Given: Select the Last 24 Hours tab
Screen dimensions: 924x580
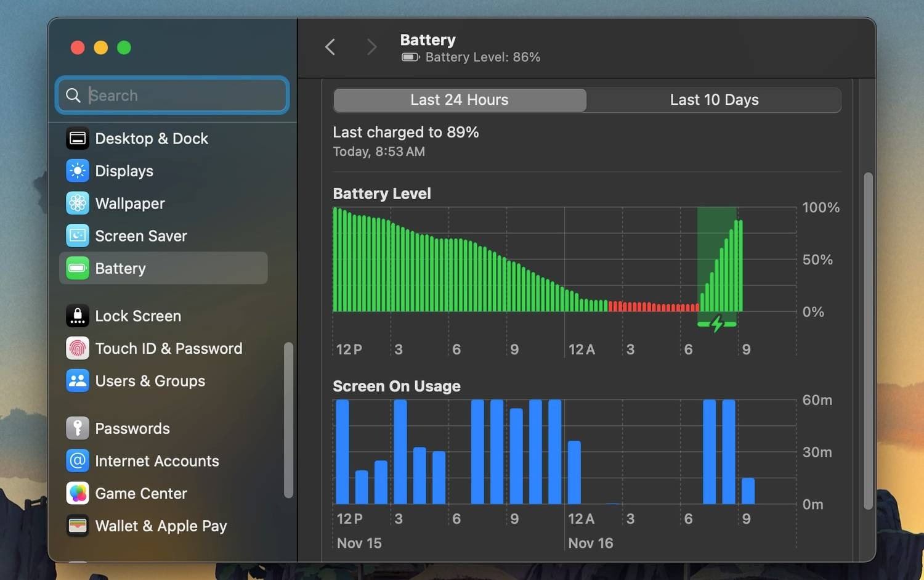Looking at the screenshot, I should 460,100.
